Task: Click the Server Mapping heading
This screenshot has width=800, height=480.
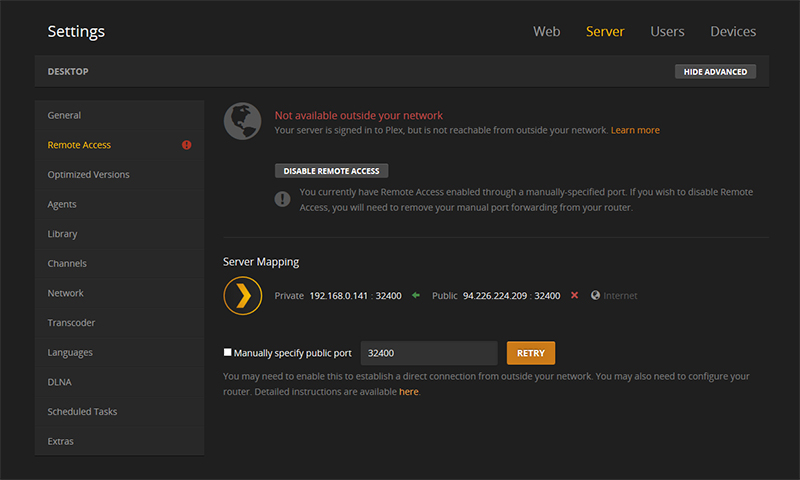Action: [x=261, y=262]
